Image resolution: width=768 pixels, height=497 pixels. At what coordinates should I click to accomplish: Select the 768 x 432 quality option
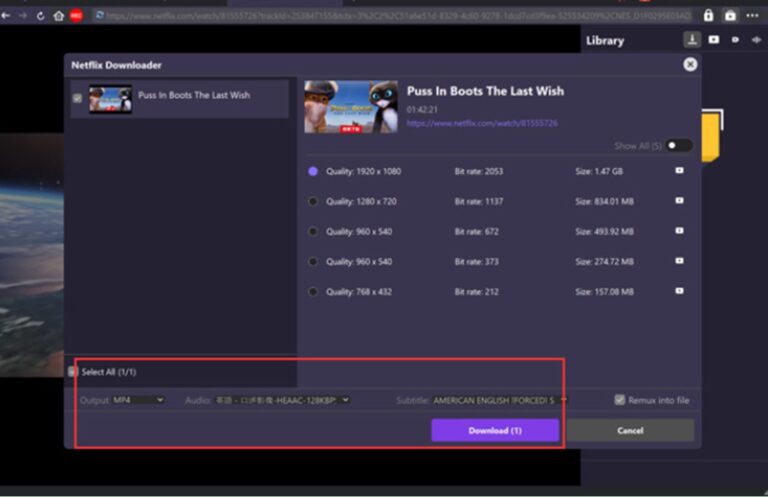313,292
